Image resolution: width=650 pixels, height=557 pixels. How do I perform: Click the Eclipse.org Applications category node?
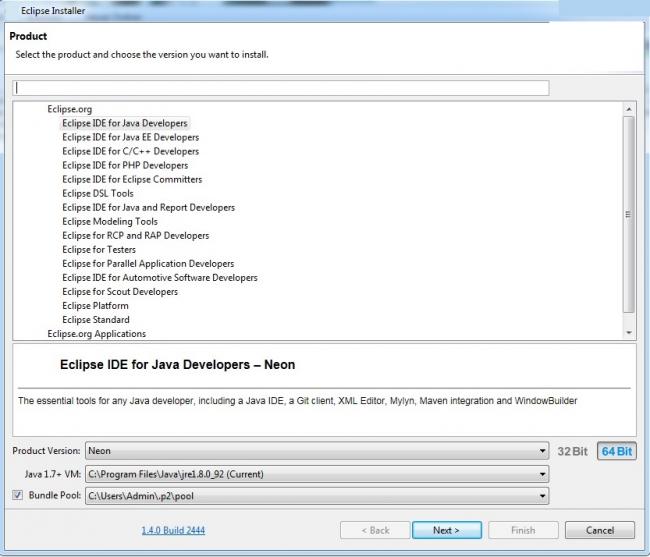97,334
